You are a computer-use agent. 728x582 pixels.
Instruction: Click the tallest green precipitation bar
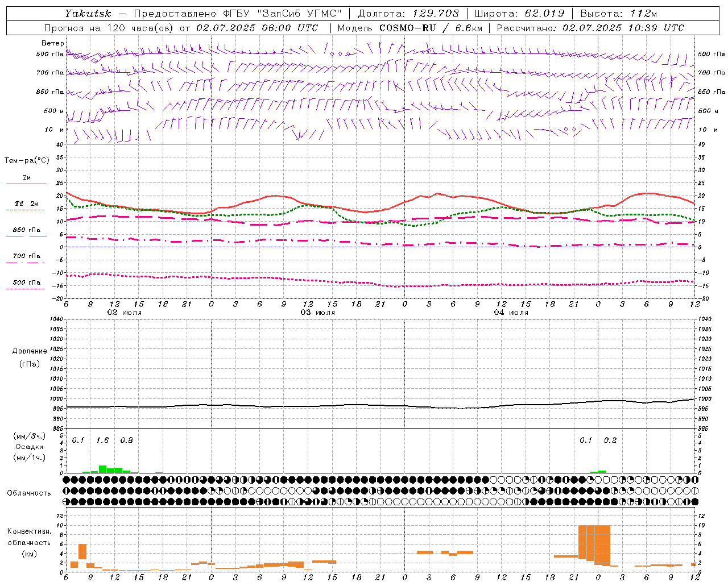pyautogui.click(x=103, y=469)
